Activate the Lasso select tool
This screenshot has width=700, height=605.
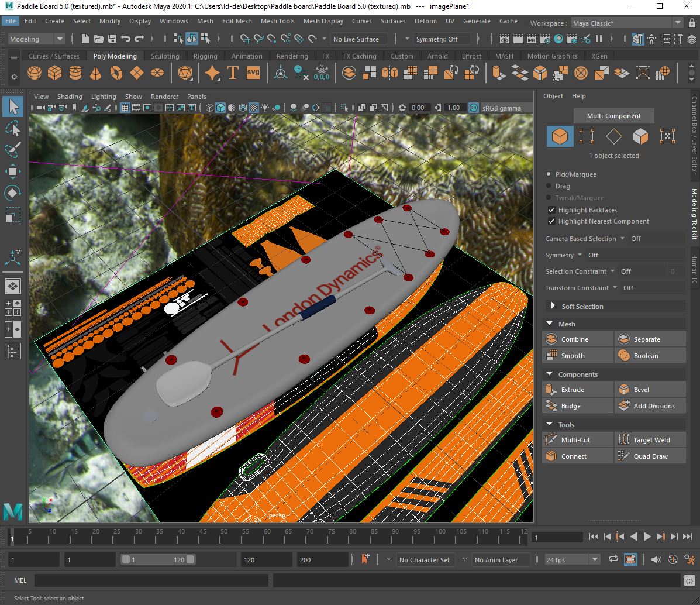click(13, 128)
